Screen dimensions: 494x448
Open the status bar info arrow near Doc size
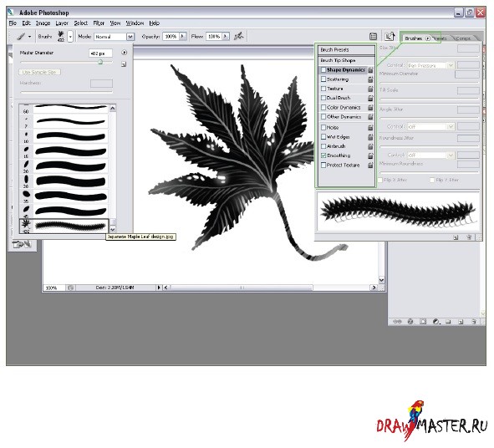click(x=159, y=288)
